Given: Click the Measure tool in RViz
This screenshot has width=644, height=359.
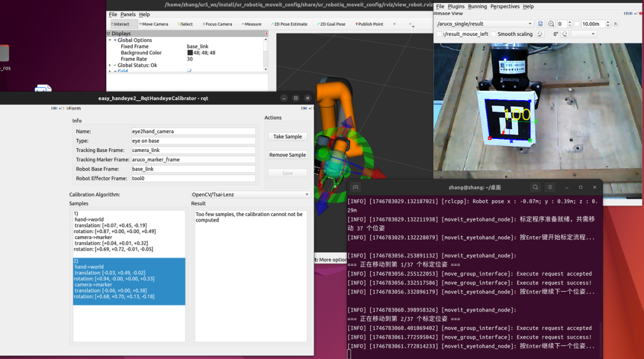Looking at the screenshot, I should 252,24.
